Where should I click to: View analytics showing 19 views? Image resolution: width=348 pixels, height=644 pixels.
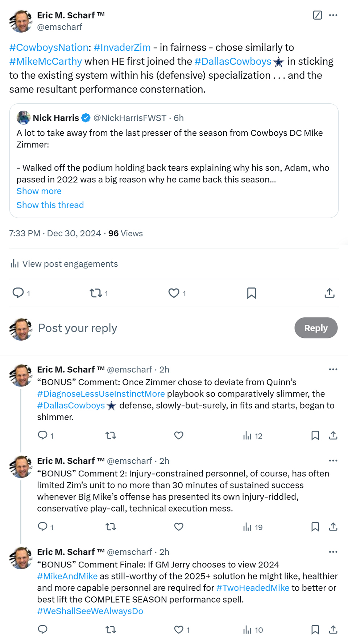pyautogui.click(x=253, y=527)
